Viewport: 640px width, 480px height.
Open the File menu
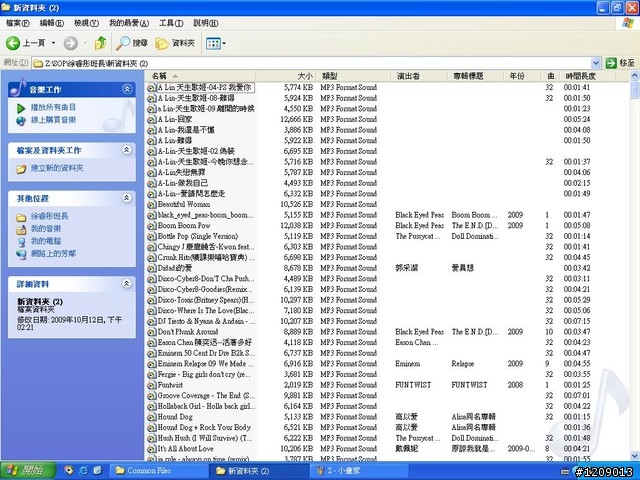(x=18, y=23)
